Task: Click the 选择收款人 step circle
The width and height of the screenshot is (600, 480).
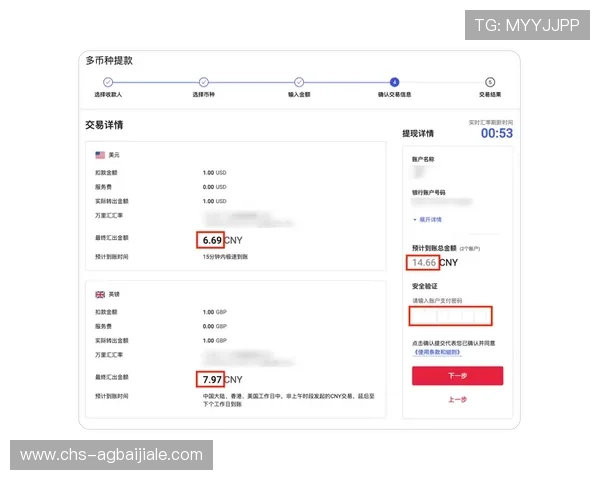Action: [x=108, y=82]
